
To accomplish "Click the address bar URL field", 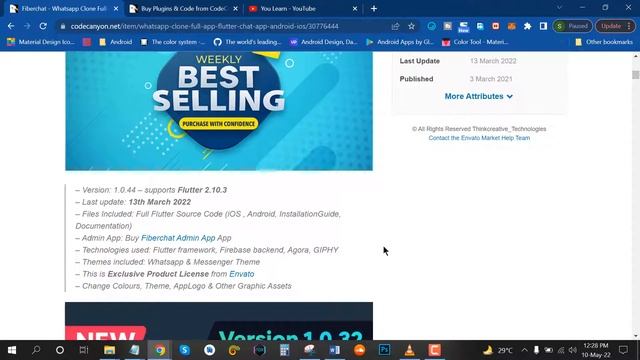I will click(x=204, y=26).
